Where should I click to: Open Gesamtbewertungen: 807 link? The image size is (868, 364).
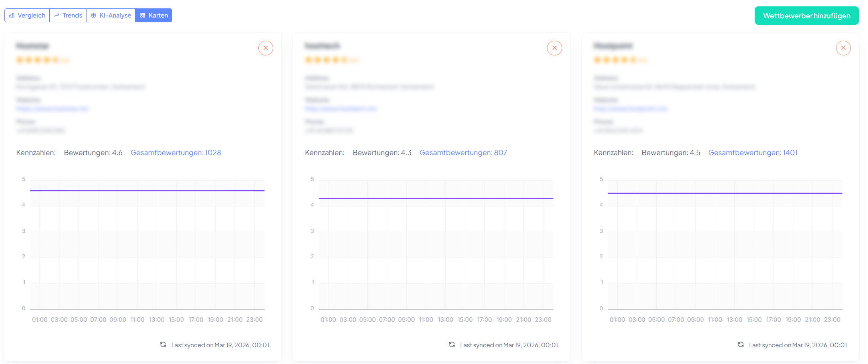click(x=463, y=153)
